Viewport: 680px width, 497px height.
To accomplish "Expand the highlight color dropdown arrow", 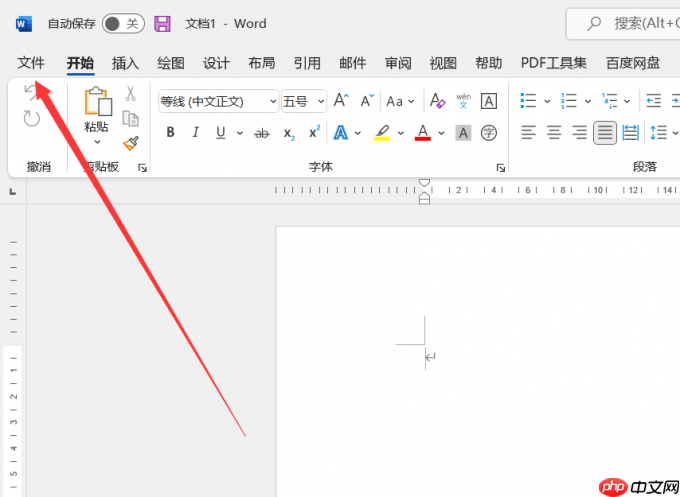I will pyautogui.click(x=401, y=133).
